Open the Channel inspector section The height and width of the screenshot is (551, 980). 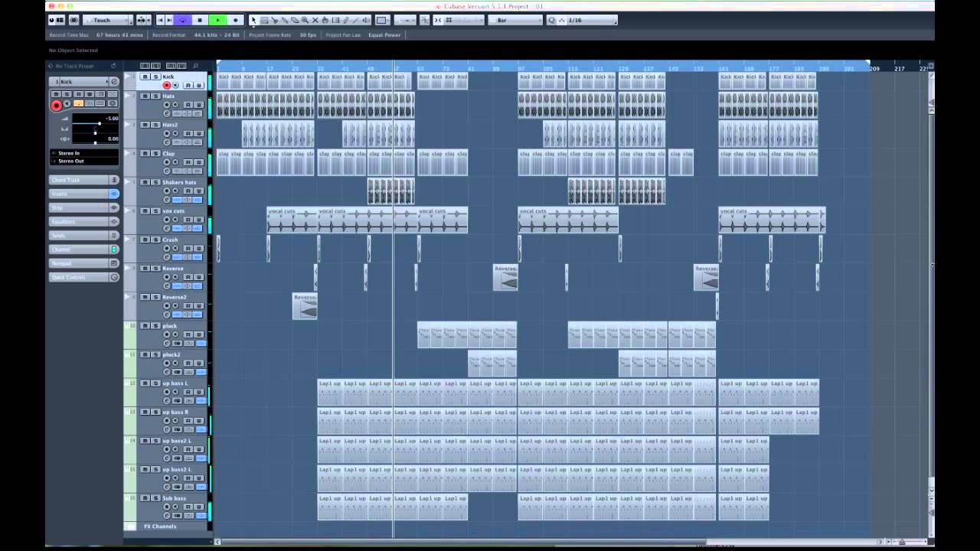(79, 249)
